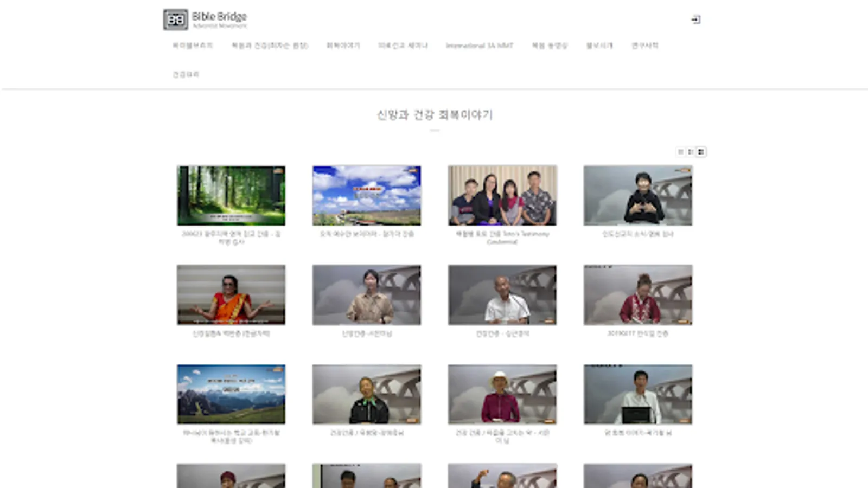The height and width of the screenshot is (488, 868).
Task: Switch to the plain grid view icon
Action: 680,152
